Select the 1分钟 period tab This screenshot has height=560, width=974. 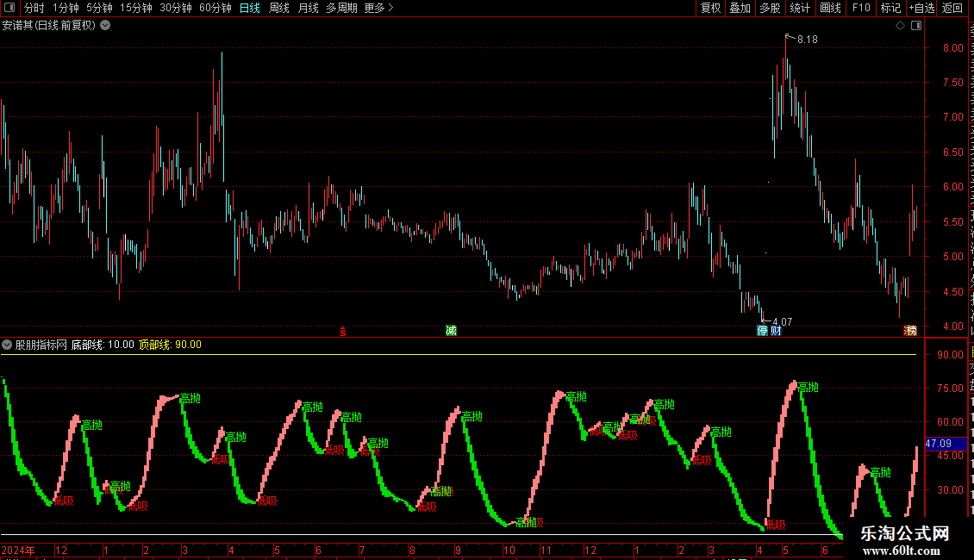click(x=66, y=8)
